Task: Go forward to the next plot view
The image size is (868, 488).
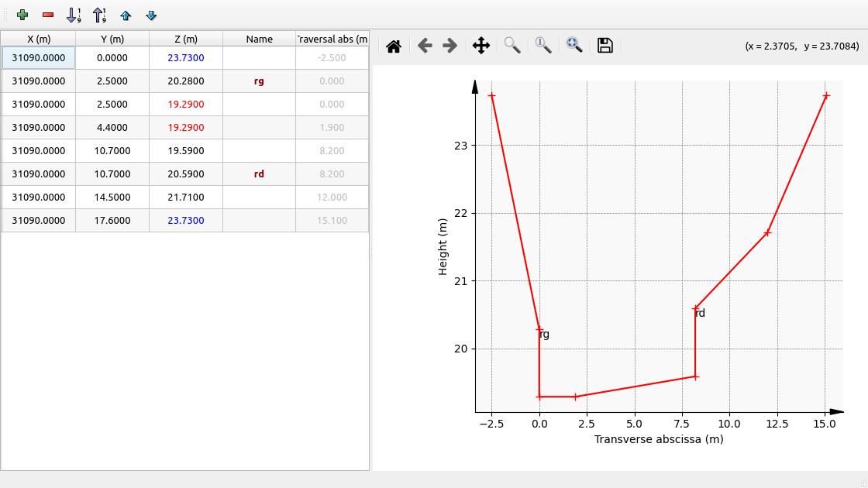Action: coord(449,46)
